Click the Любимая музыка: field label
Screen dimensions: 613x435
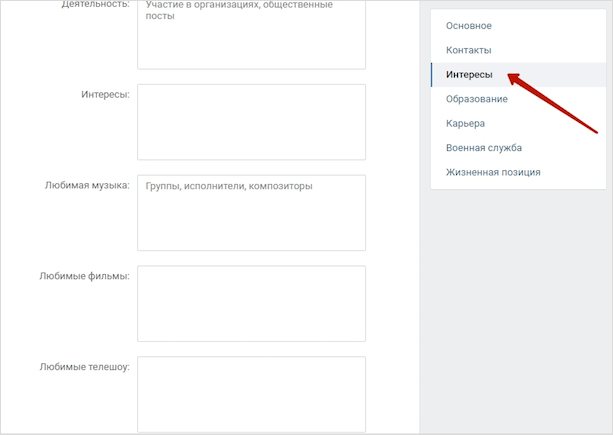click(x=87, y=185)
